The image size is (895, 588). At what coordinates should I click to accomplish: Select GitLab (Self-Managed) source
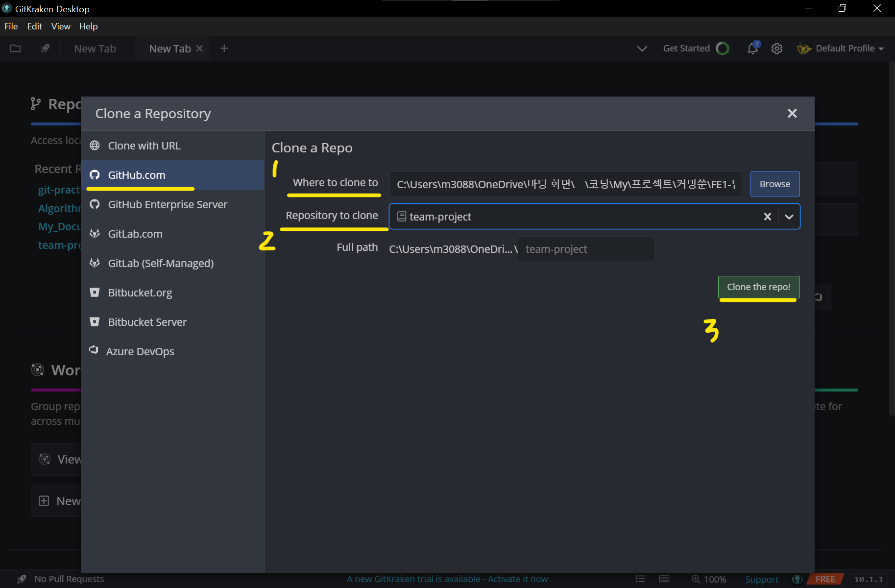[172, 263]
